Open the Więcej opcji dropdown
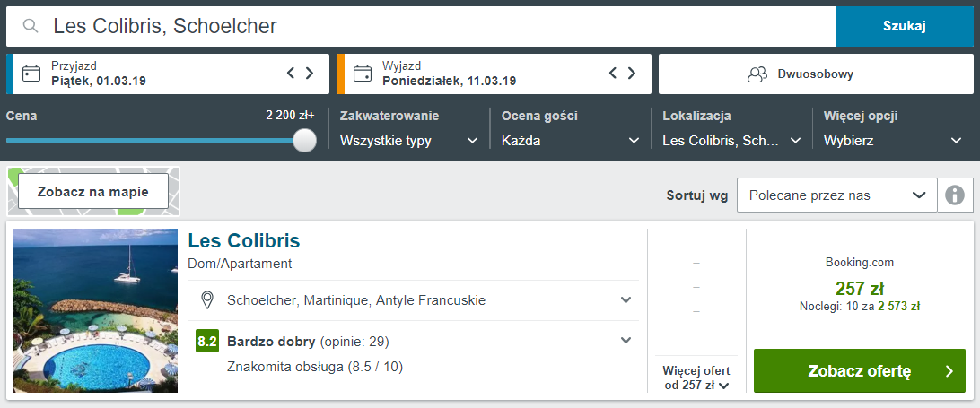Image resolution: width=980 pixels, height=408 pixels. (893, 141)
